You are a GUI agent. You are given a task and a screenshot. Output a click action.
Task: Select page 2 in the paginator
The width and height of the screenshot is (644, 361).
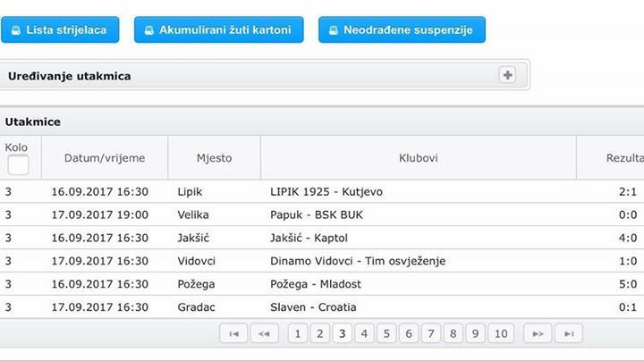coord(318,333)
